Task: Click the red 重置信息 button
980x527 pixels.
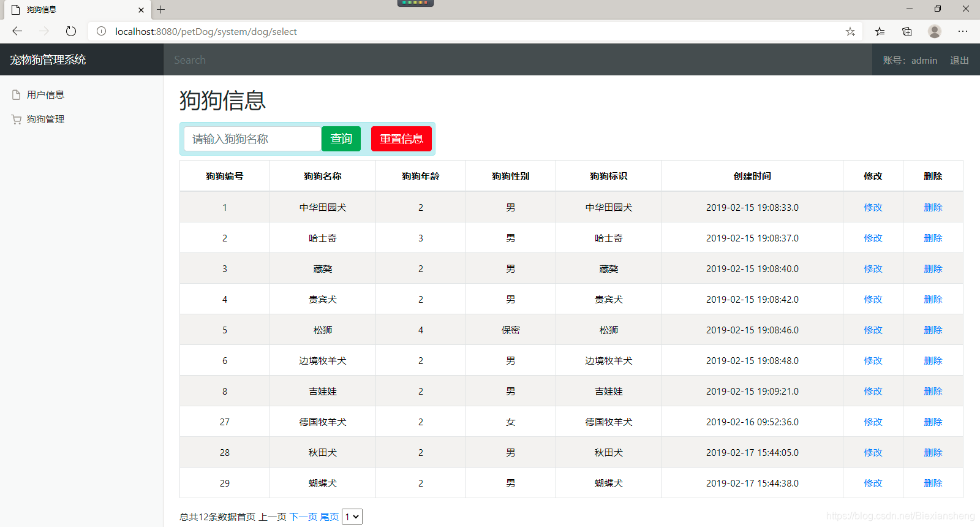Action: click(401, 139)
